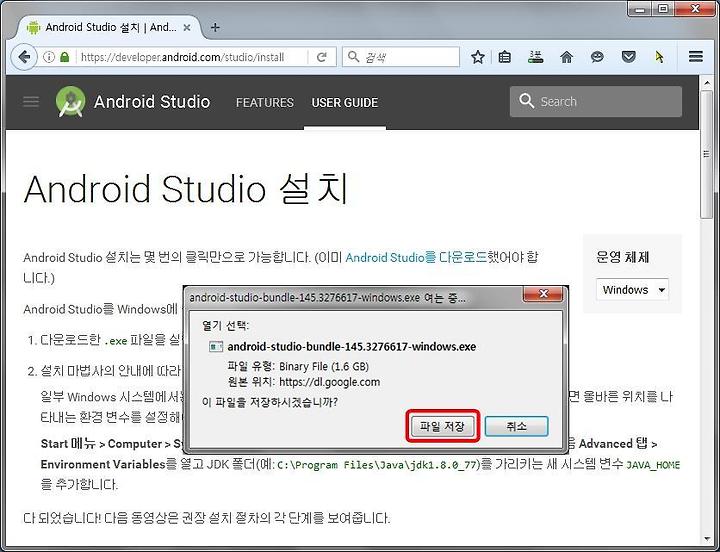Click the magnifier in the site search box

pos(526,101)
